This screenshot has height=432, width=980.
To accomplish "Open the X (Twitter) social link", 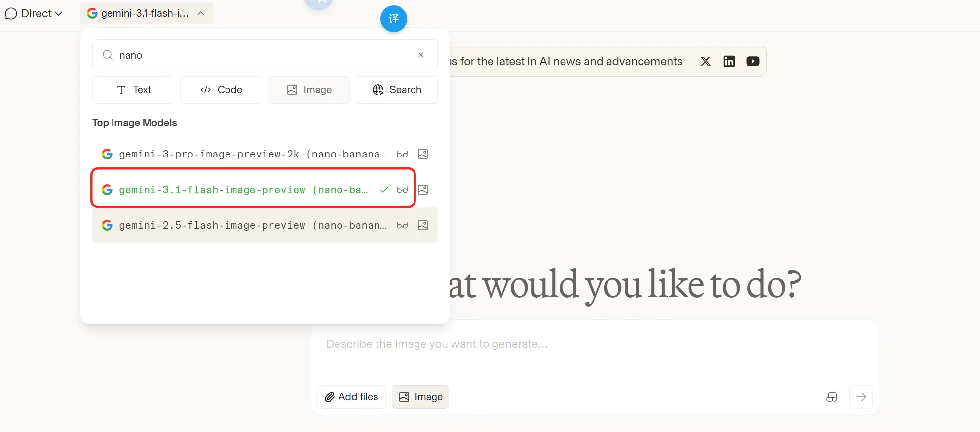I will tap(706, 61).
